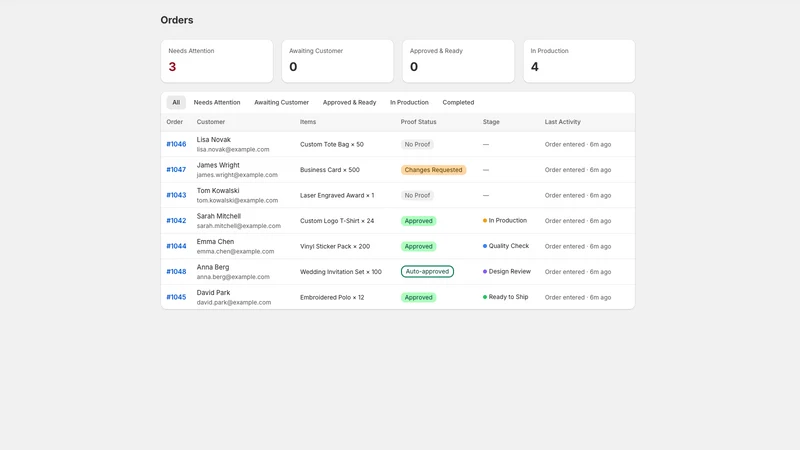800x450 pixels.
Task: Open order #1043 link
Action: pos(176,195)
